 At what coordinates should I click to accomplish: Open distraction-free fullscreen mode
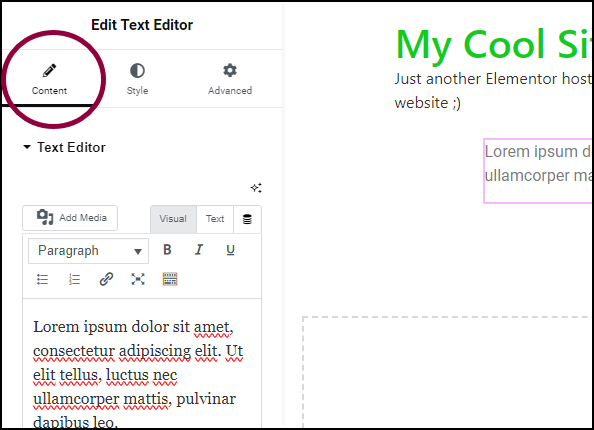(138, 280)
